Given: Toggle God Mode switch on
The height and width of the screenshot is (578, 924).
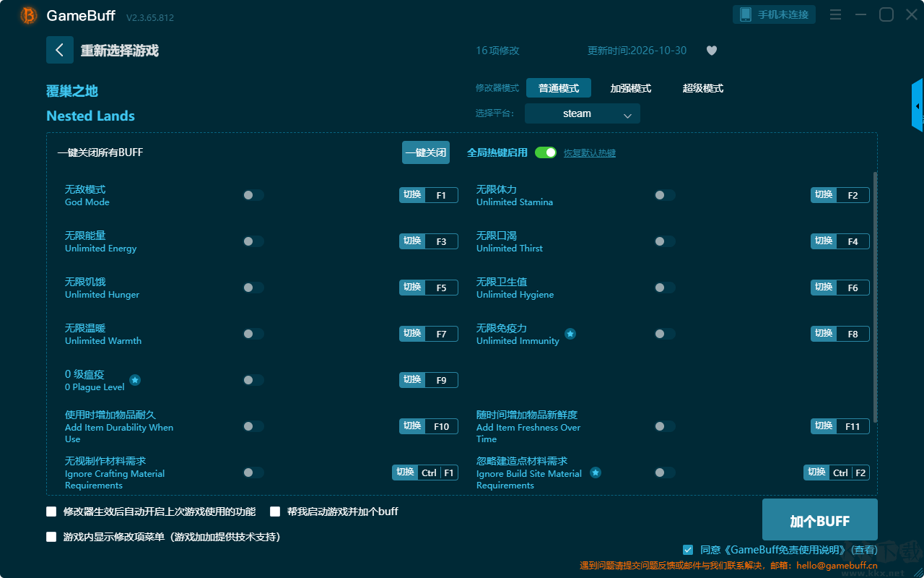Looking at the screenshot, I should click(x=253, y=195).
